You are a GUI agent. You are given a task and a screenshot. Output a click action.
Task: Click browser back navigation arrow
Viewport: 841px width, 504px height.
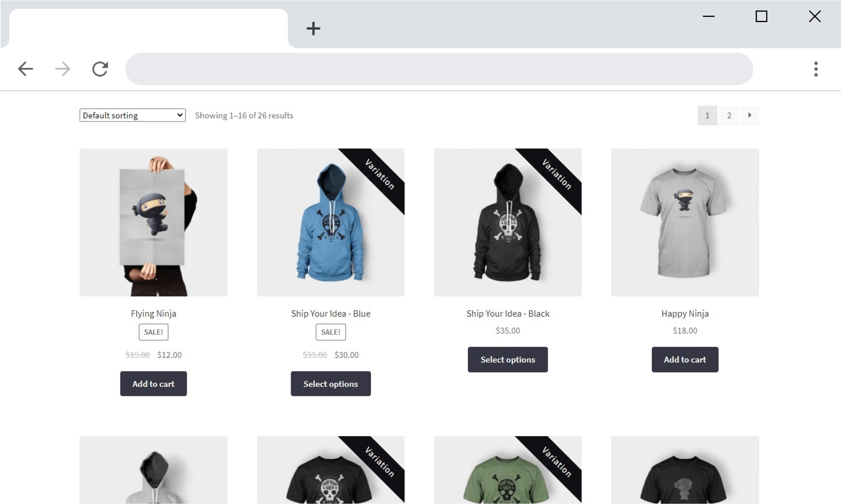click(25, 68)
